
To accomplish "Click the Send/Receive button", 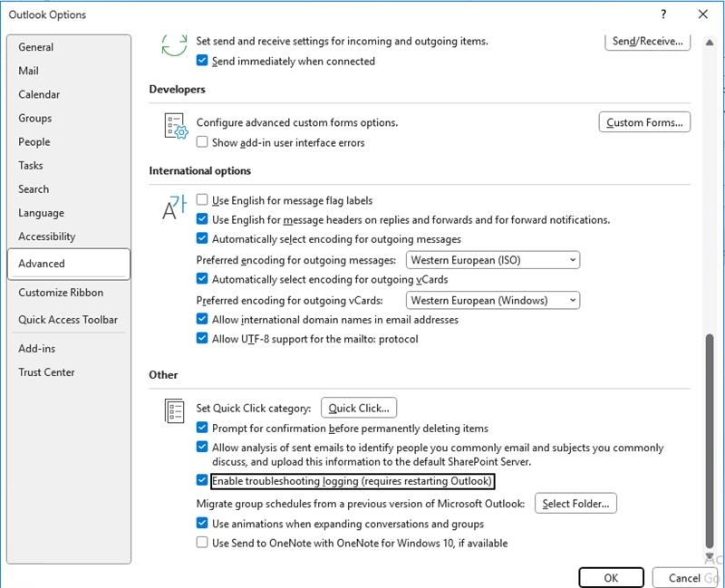I will tap(649, 39).
